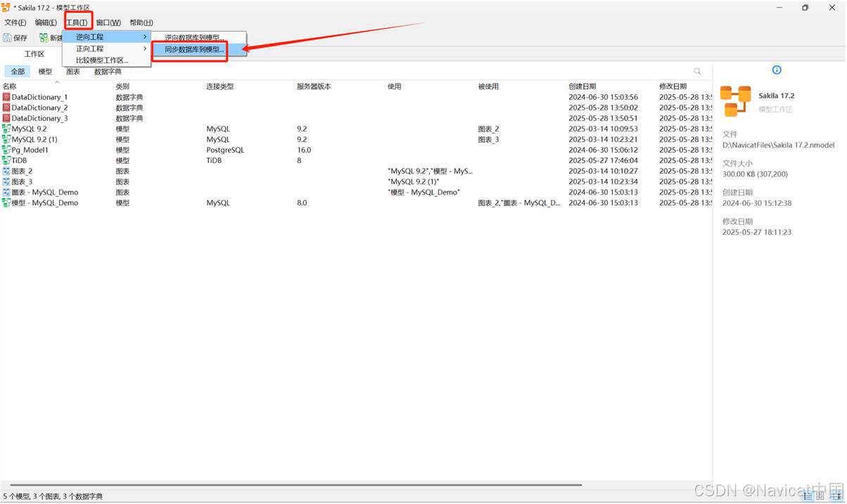Choose 比较模型工作区... menu entry
Viewport: 847px width, 504px height.
(106, 60)
